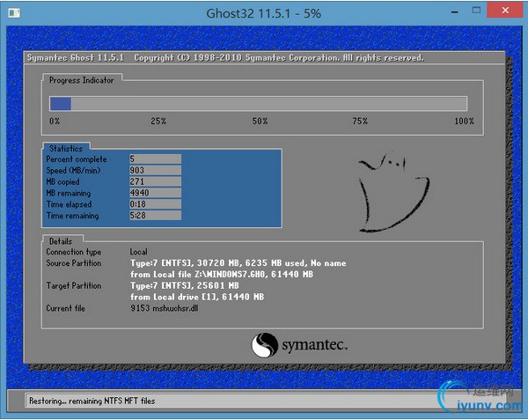Image resolution: width=528 pixels, height=420 pixels.
Task: Click the MB remaining value 4940
Action: [155, 193]
